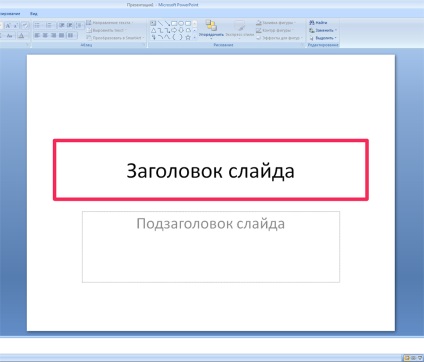Select the Isosceles Triangle shape
Viewport: 424px width, 362px height.
pyautogui.click(x=153, y=30)
